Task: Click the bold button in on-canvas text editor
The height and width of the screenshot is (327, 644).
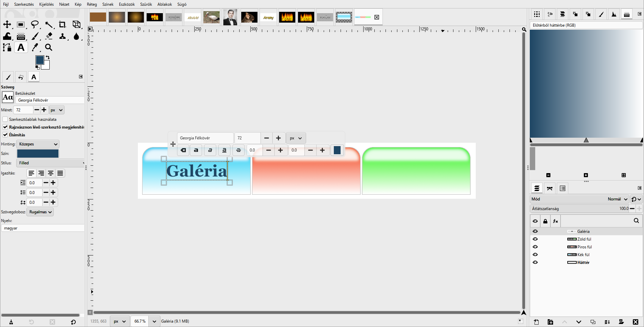Action: point(196,150)
